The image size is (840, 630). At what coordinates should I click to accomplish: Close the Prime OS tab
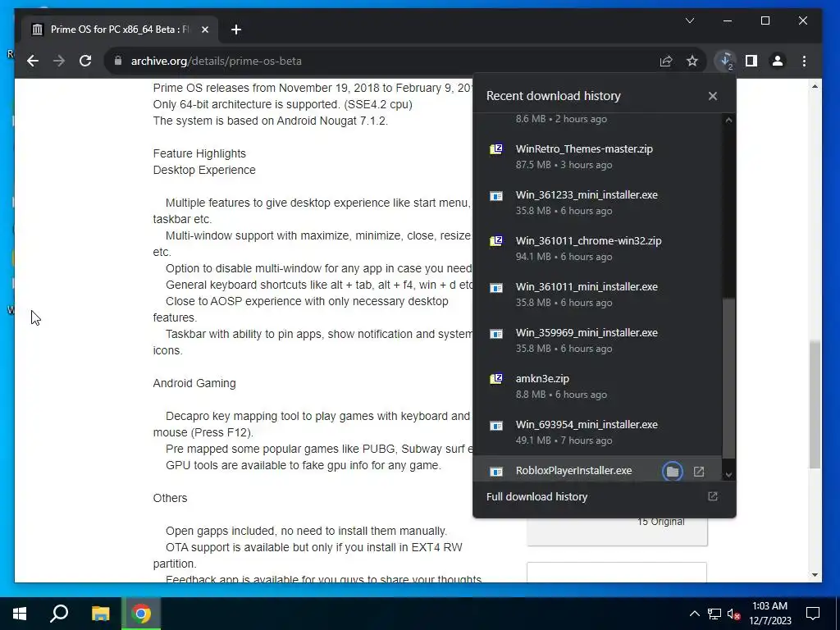coord(204,30)
